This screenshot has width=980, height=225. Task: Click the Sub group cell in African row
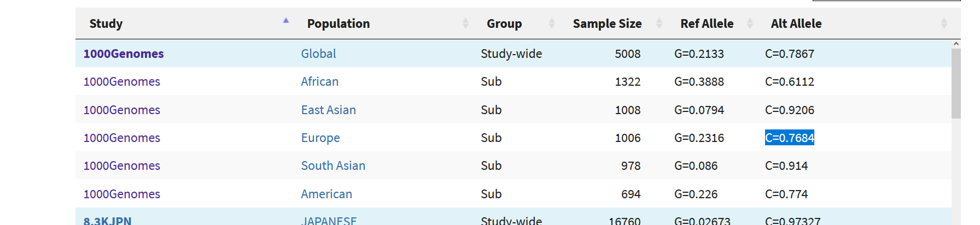(x=491, y=81)
